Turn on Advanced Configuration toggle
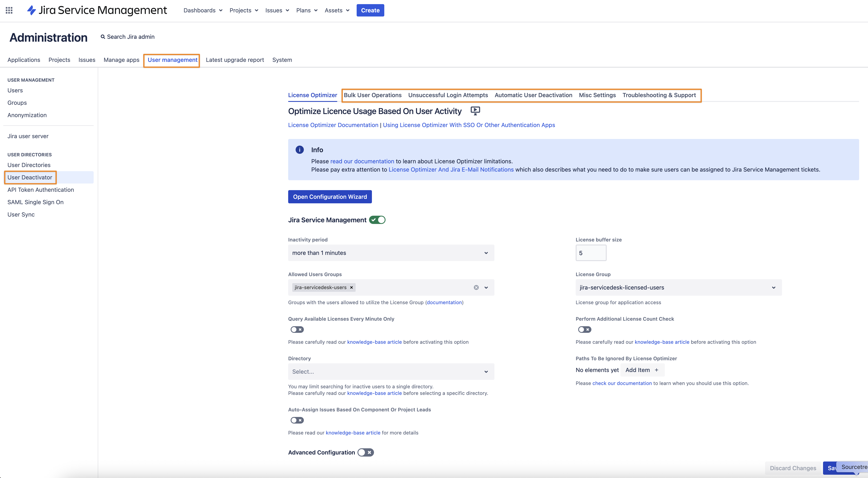 [366, 452]
